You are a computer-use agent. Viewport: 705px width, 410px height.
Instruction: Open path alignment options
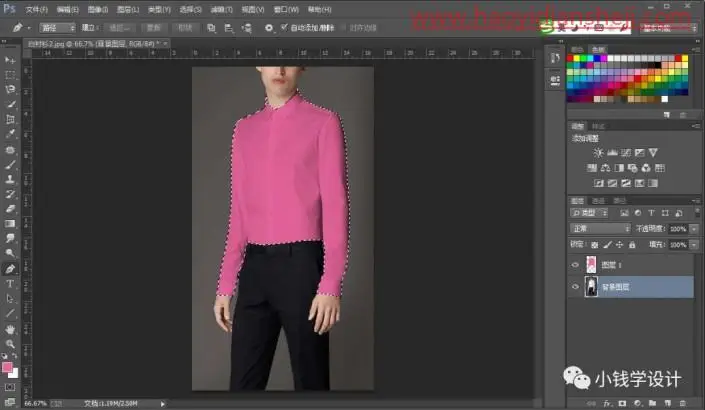(229, 28)
